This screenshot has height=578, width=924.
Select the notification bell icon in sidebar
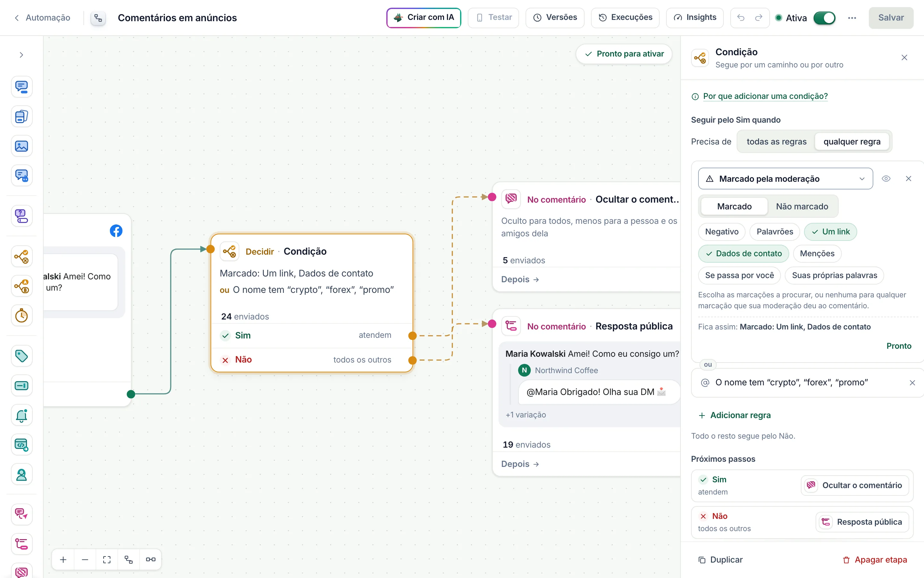21,415
